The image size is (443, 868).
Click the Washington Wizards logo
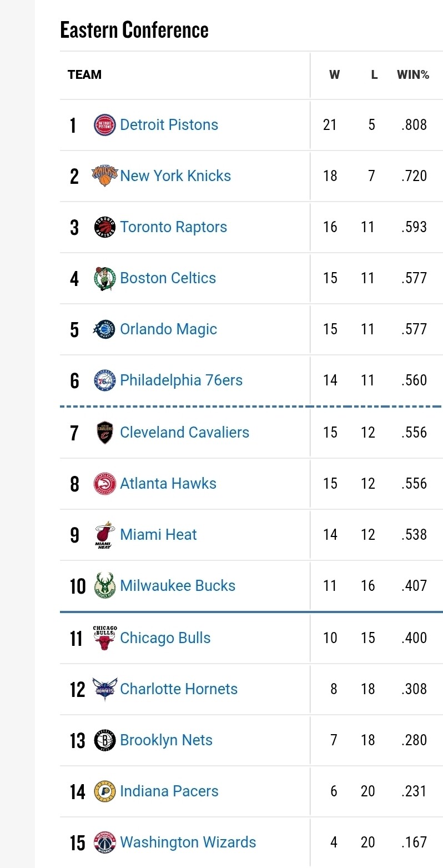tap(104, 842)
